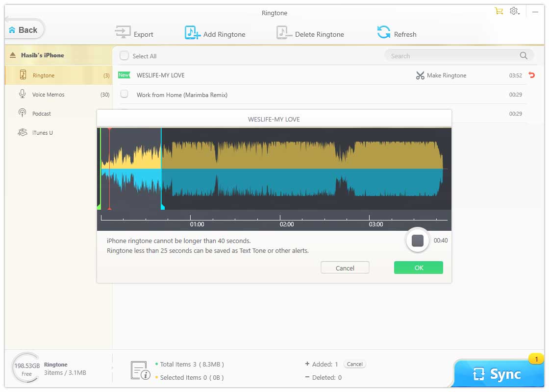This screenshot has width=549, height=392.
Task: Refresh the ringtone list
Action: [x=383, y=32]
